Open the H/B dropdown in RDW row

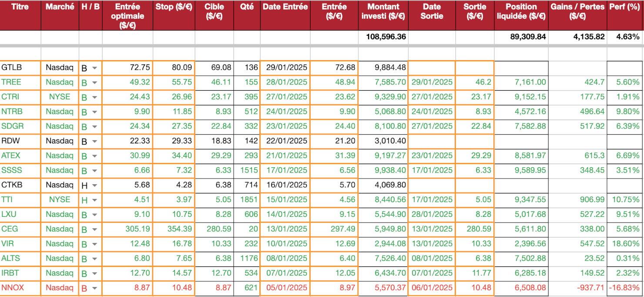click(x=94, y=142)
